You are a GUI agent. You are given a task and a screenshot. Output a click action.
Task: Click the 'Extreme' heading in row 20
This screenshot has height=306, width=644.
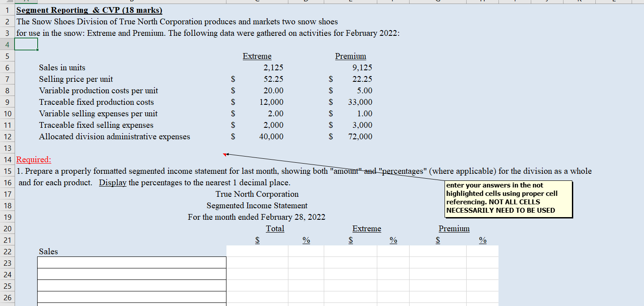click(x=367, y=229)
